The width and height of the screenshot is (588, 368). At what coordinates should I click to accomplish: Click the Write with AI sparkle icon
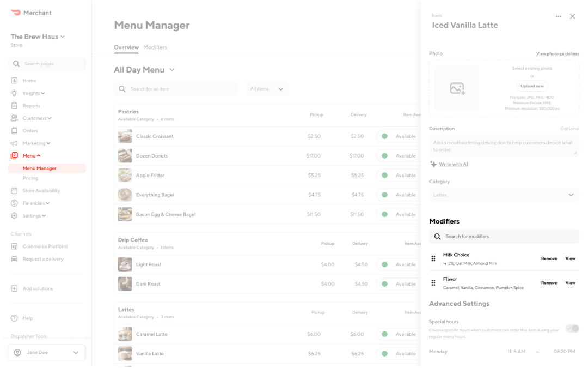[x=433, y=164]
